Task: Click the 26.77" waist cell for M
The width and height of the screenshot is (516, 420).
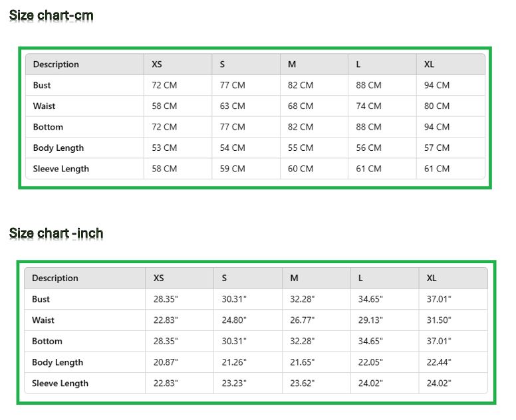Action: pos(302,320)
